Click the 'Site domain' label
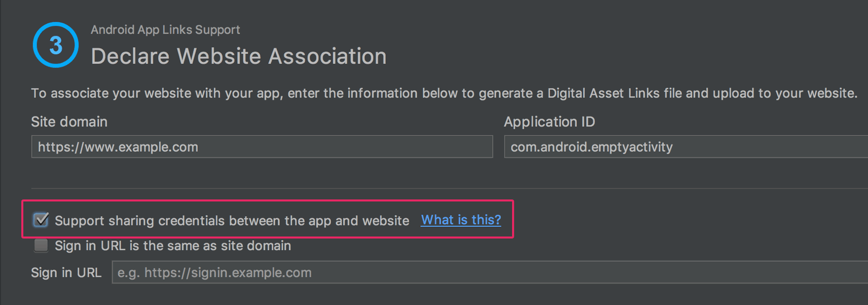The width and height of the screenshot is (868, 305). [x=69, y=122]
